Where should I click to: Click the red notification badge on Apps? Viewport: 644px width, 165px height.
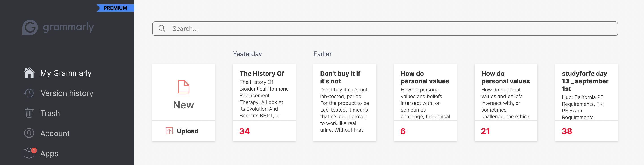click(x=34, y=150)
